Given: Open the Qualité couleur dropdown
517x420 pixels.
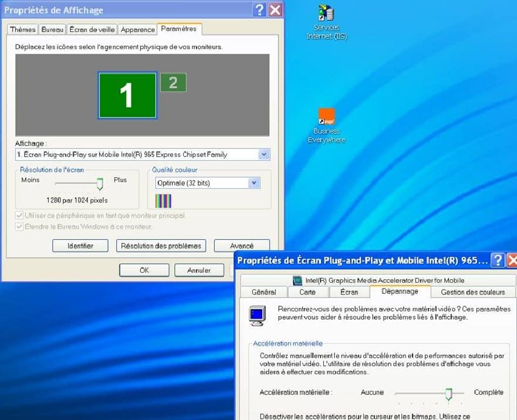Looking at the screenshot, I should point(254,183).
